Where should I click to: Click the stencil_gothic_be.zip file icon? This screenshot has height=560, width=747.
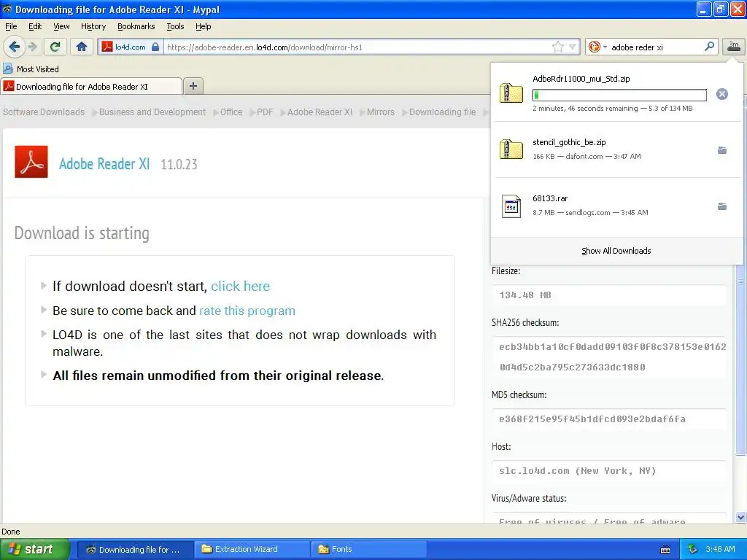click(x=511, y=149)
